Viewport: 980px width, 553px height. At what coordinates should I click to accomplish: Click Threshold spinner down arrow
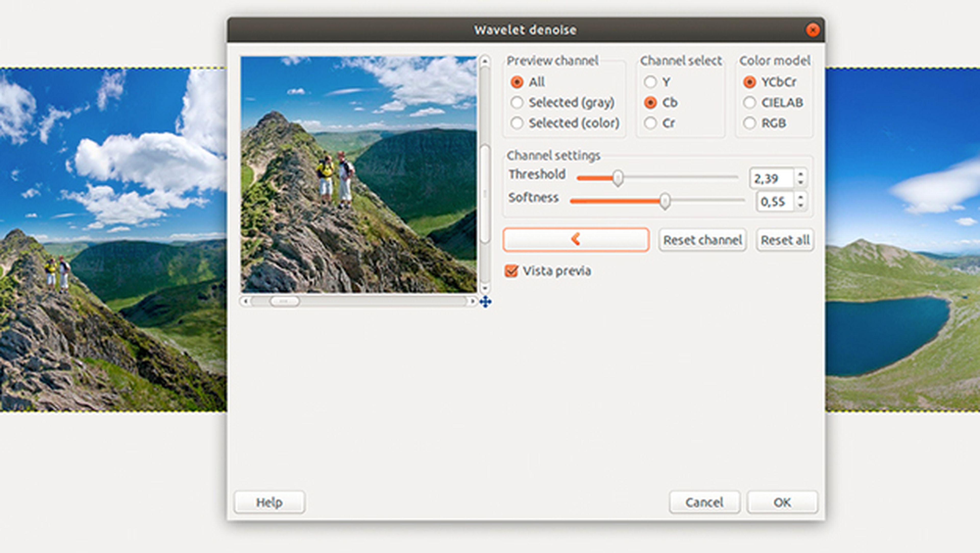(800, 182)
